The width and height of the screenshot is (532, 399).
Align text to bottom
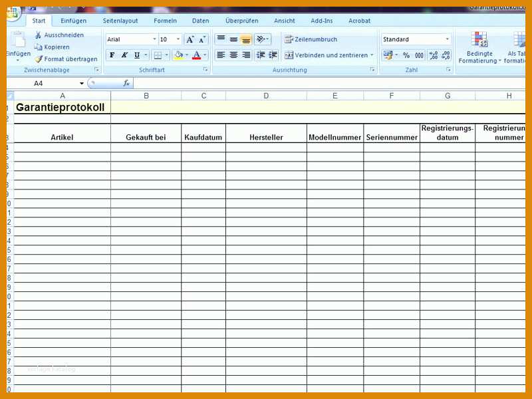pyautogui.click(x=245, y=39)
